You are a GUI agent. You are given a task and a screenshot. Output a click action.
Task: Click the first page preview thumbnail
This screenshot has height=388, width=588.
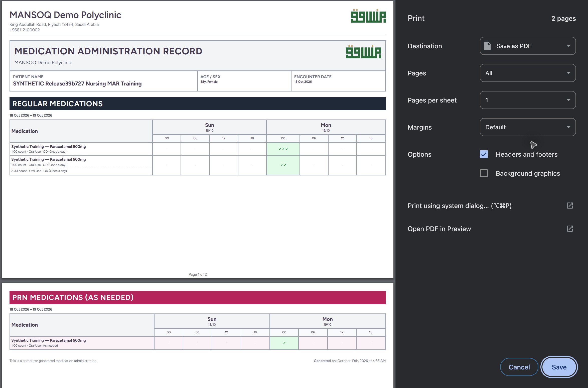coord(198,140)
